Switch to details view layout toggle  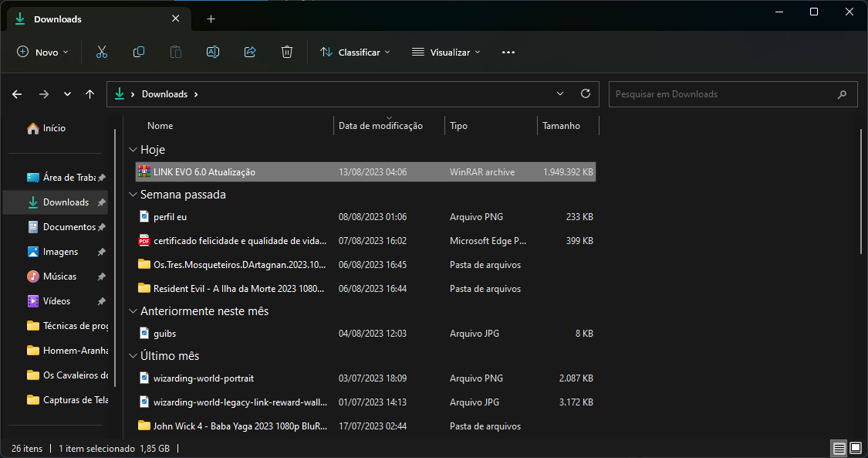coord(839,448)
